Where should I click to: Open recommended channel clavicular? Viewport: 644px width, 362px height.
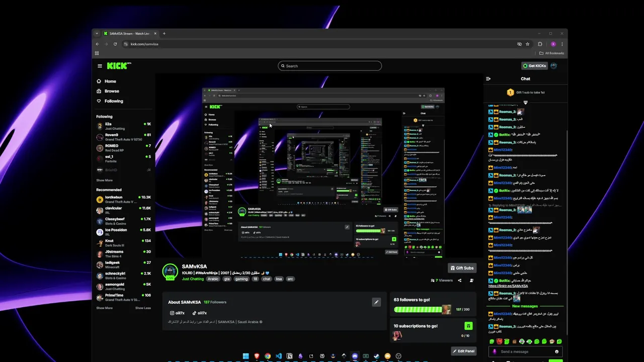click(x=124, y=210)
